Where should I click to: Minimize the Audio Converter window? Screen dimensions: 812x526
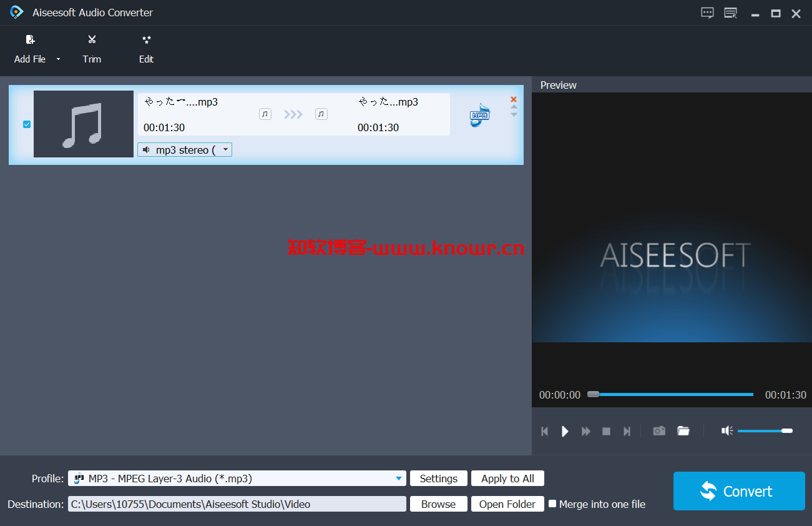(x=755, y=14)
